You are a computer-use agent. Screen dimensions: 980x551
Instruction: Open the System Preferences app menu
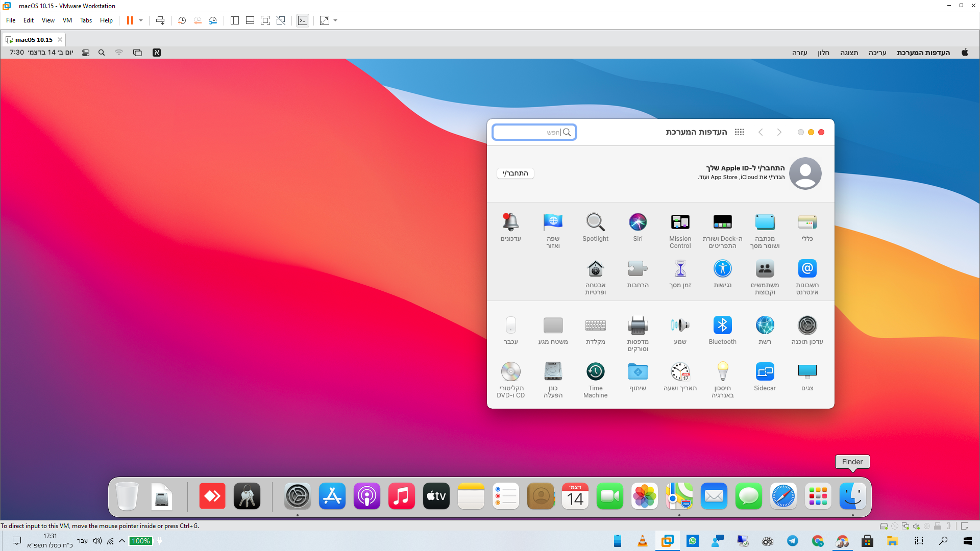923,53
